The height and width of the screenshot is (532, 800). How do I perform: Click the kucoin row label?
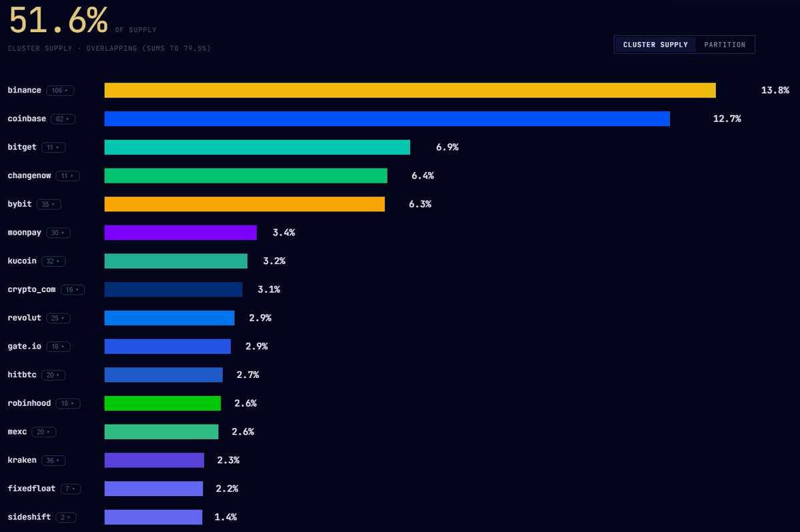click(x=22, y=261)
